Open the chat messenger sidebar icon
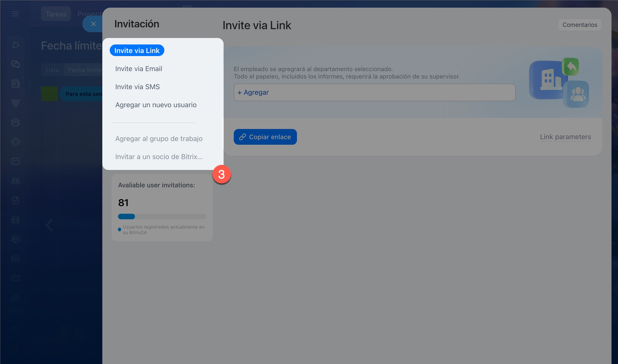Screen dimensions: 618x364 click(16, 64)
